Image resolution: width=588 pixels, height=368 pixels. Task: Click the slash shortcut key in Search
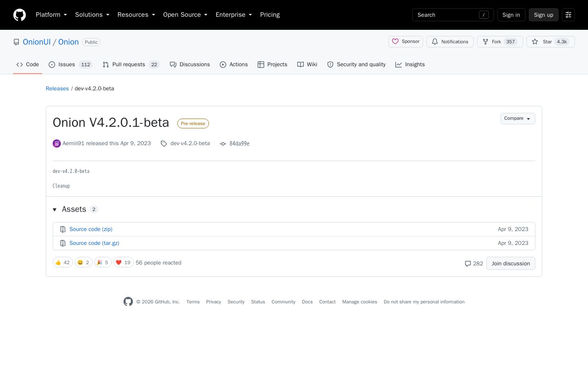(x=484, y=15)
